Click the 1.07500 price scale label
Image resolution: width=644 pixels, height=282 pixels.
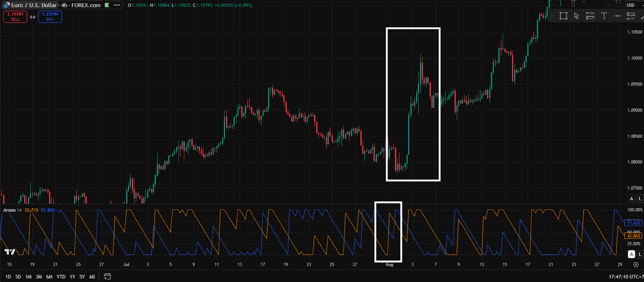[x=635, y=188]
